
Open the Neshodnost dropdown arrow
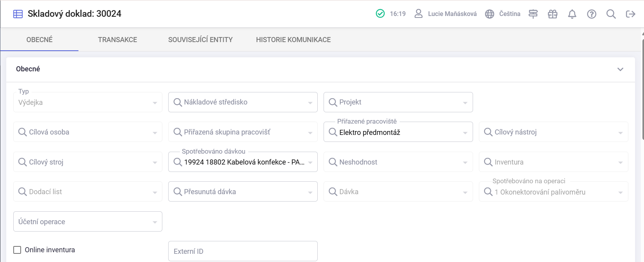coord(465,163)
